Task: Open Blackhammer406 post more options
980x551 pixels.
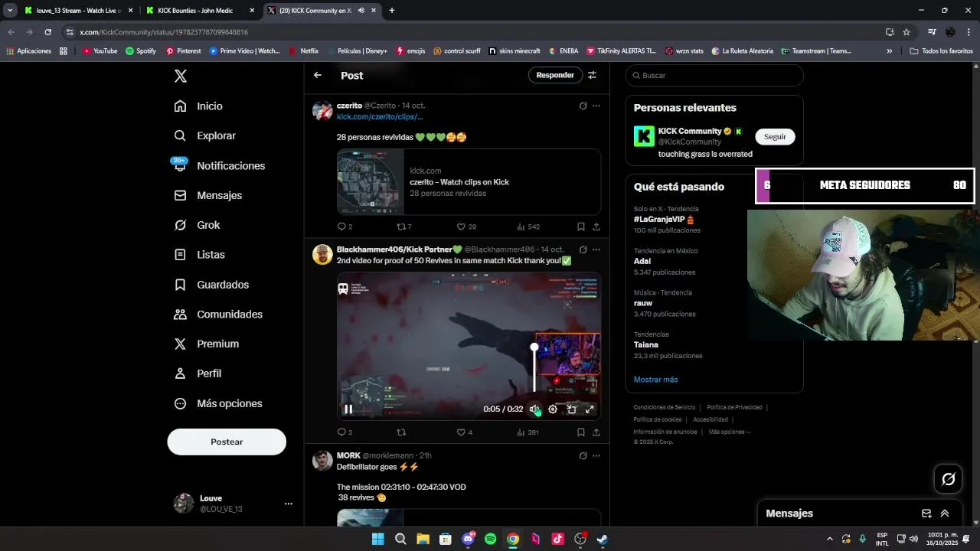Action: point(596,249)
